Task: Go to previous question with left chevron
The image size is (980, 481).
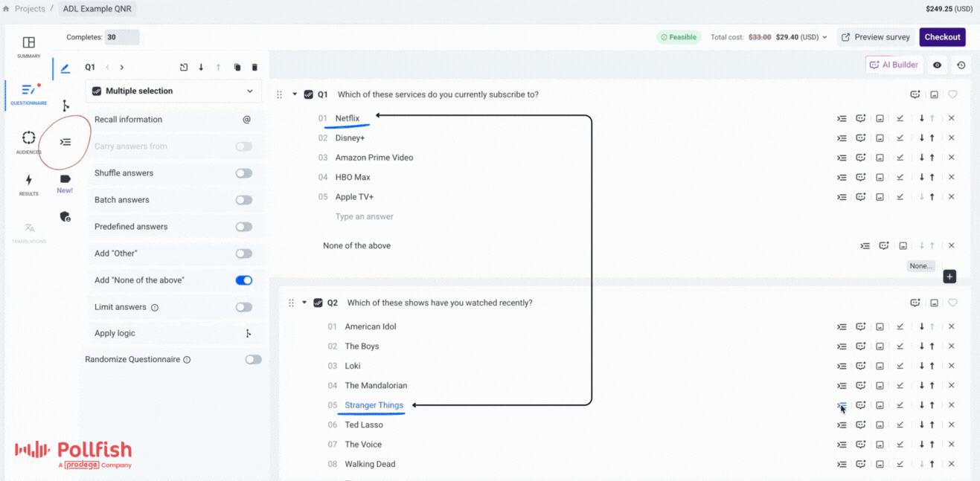Action: (107, 68)
